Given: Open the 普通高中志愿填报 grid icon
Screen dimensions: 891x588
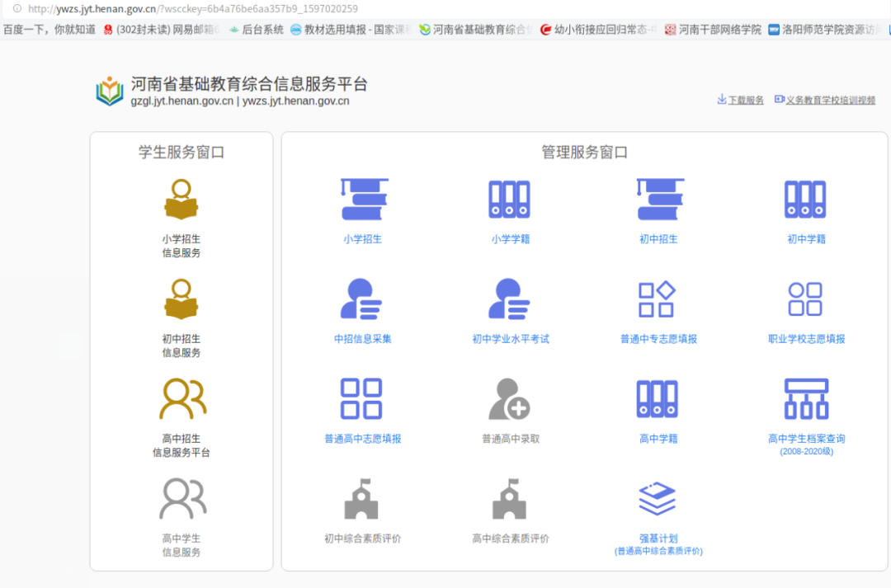Looking at the screenshot, I should (x=361, y=399).
